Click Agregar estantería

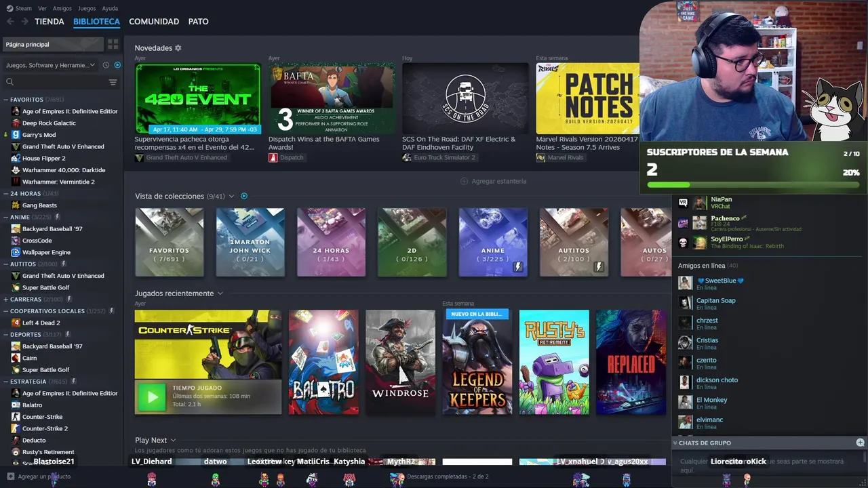coord(493,181)
